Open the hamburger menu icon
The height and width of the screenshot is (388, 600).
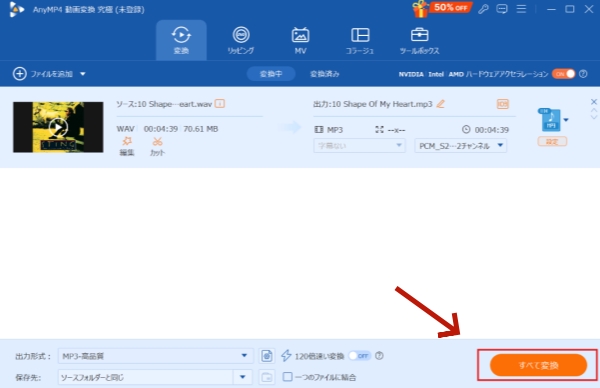tap(521, 9)
